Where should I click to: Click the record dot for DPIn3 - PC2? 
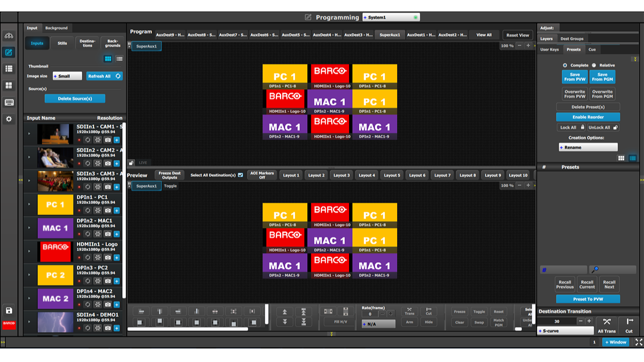[x=79, y=281]
